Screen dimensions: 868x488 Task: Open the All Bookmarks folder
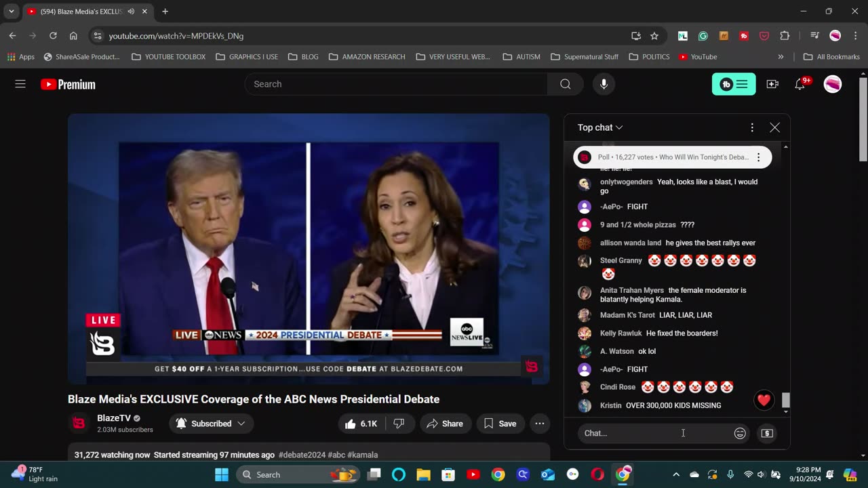831,57
